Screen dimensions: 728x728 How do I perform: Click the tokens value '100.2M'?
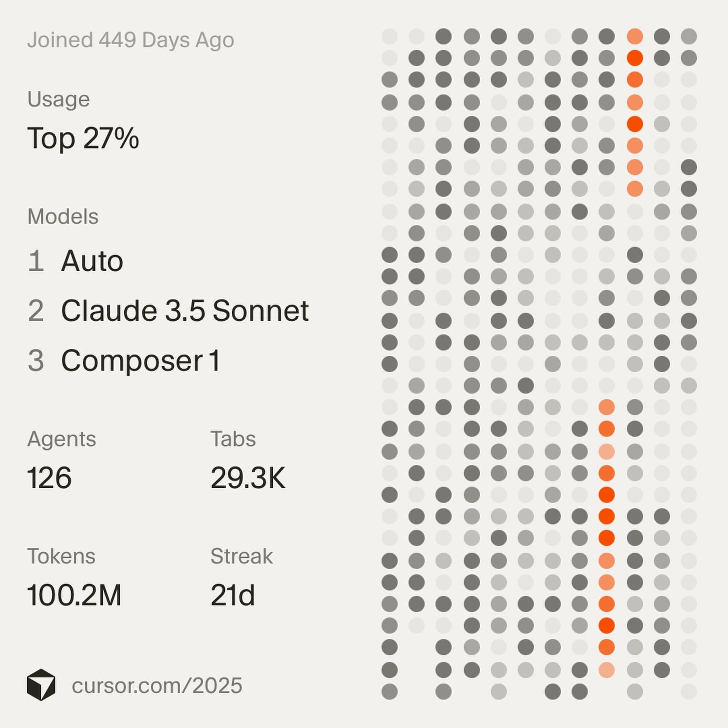point(74,596)
